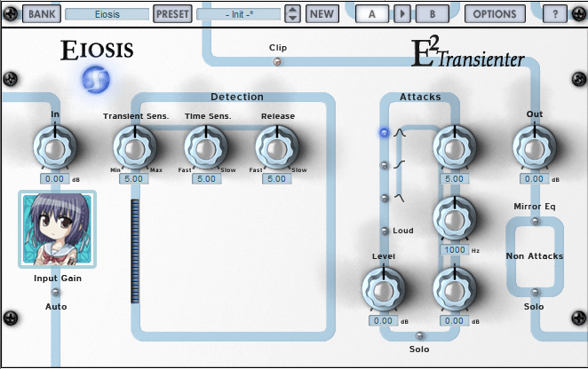
Task: Click the Non Attacks label
Action: tap(535, 256)
